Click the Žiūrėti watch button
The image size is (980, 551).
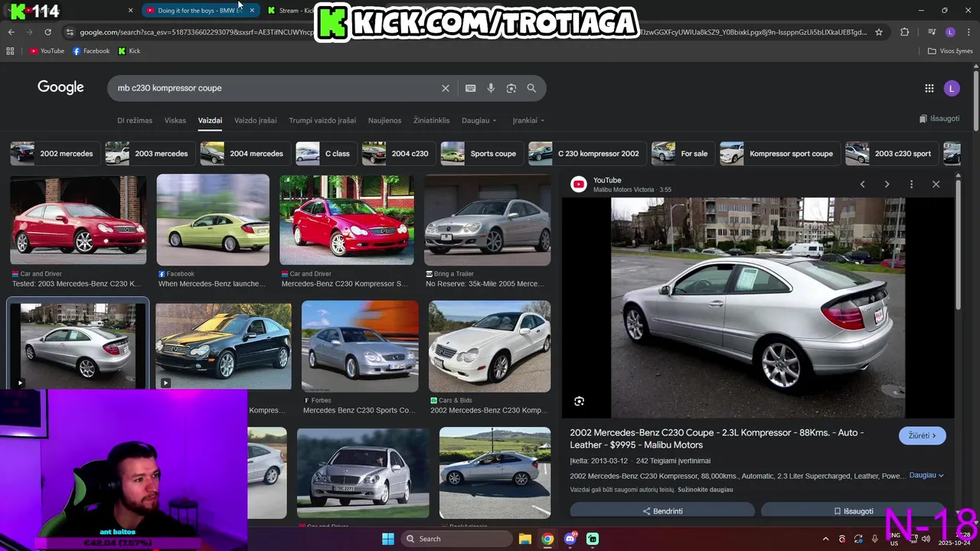[922, 435]
